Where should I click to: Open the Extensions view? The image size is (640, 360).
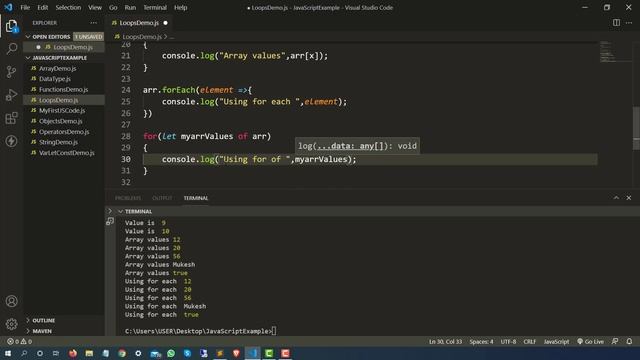pos(11,118)
